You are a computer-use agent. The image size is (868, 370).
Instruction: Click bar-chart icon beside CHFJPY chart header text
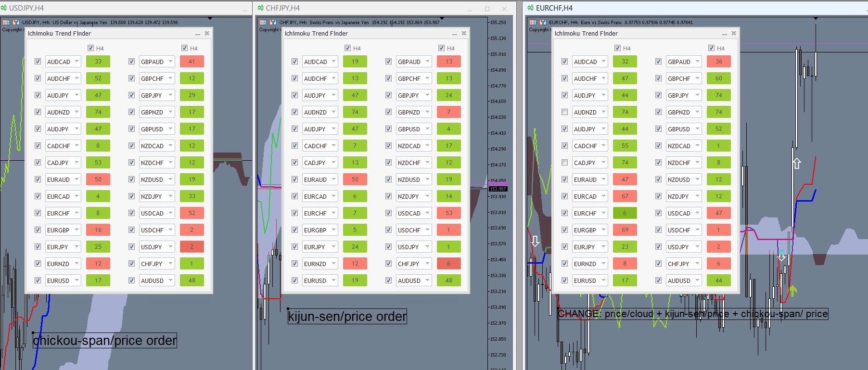(273, 22)
